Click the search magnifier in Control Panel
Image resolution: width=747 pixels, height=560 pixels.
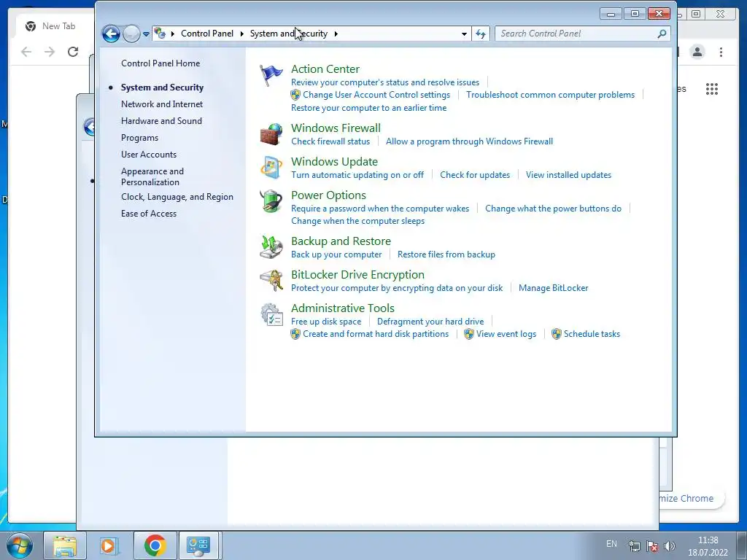[x=662, y=34]
